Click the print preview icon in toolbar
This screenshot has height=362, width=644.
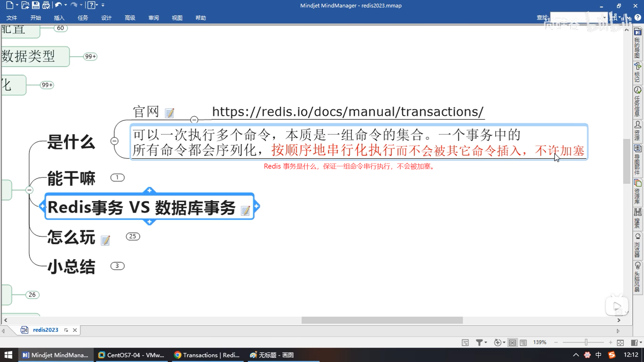point(46,5)
